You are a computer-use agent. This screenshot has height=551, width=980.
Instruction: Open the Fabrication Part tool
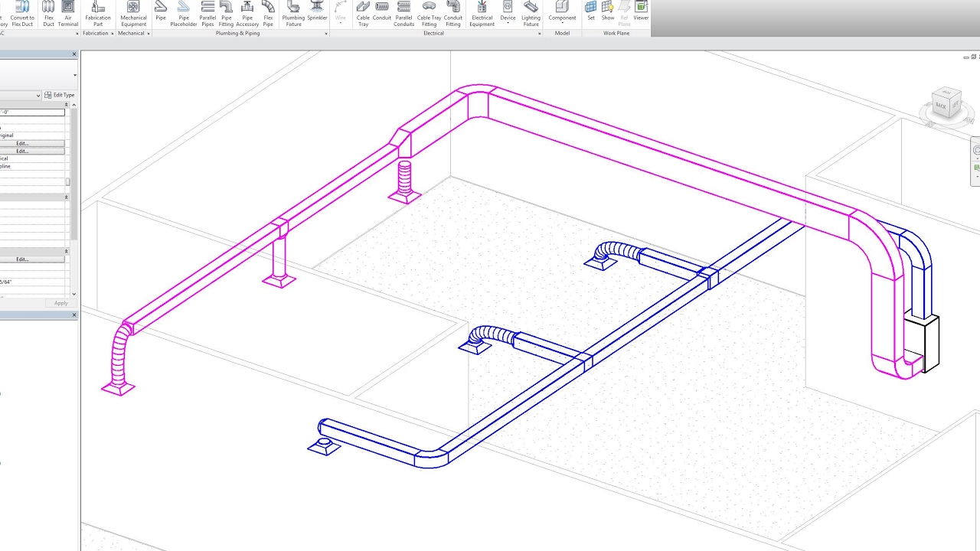[x=98, y=14]
